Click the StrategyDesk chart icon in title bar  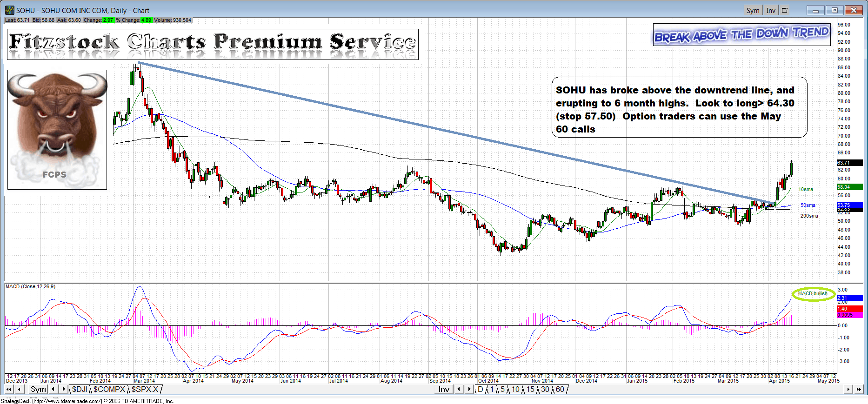tap(9, 10)
